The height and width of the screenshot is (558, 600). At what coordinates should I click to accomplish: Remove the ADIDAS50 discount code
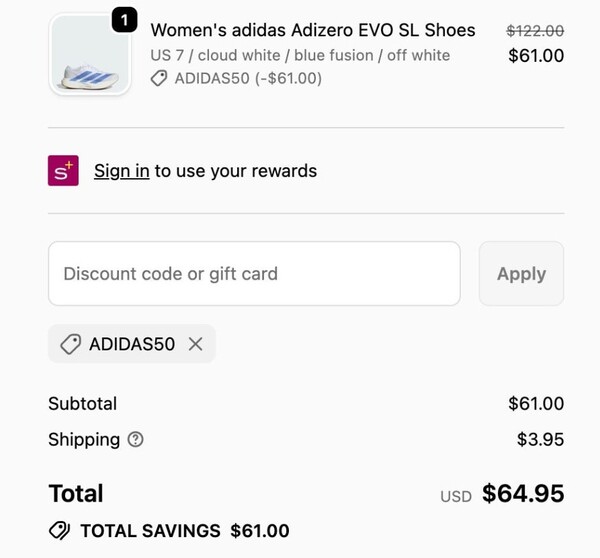coord(196,344)
